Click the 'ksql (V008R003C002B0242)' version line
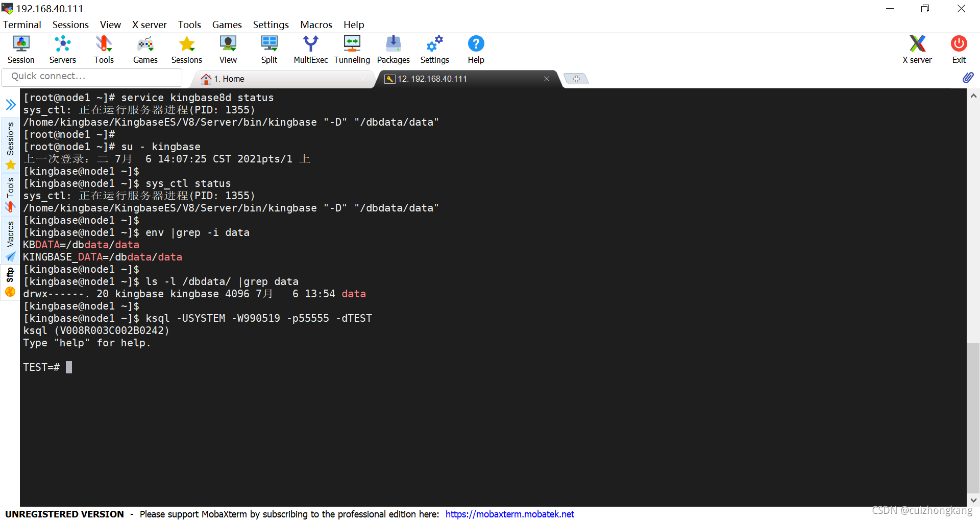 tap(96, 330)
